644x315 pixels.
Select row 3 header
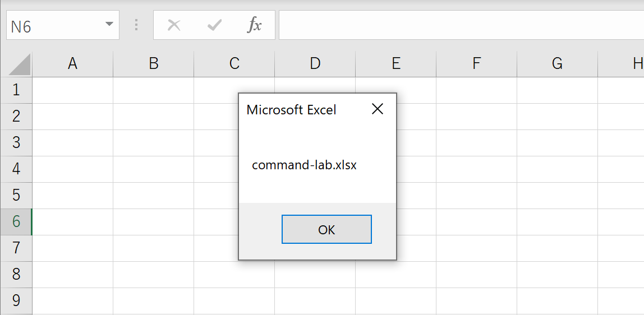pyautogui.click(x=16, y=143)
